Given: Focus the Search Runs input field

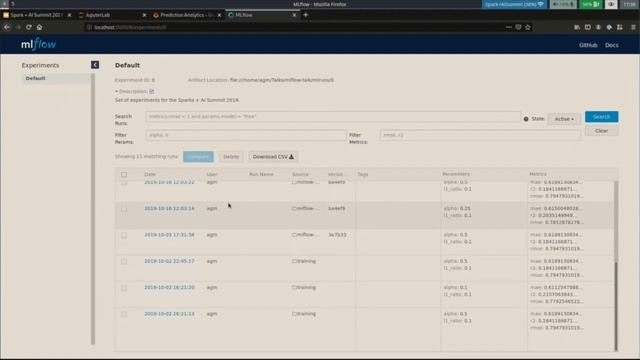Looking at the screenshot, I should click(333, 117).
